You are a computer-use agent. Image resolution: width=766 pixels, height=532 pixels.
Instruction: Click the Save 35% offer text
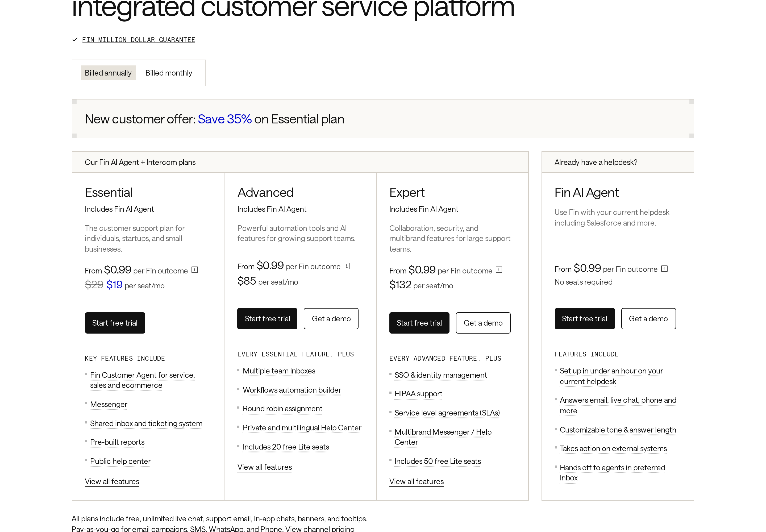225,119
